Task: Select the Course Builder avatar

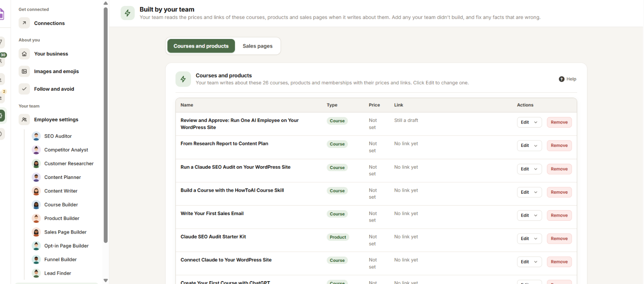Action: [36, 204]
